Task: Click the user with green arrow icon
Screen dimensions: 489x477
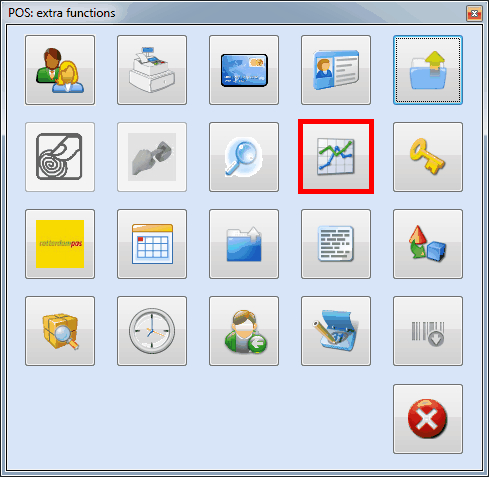Action: [x=244, y=331]
